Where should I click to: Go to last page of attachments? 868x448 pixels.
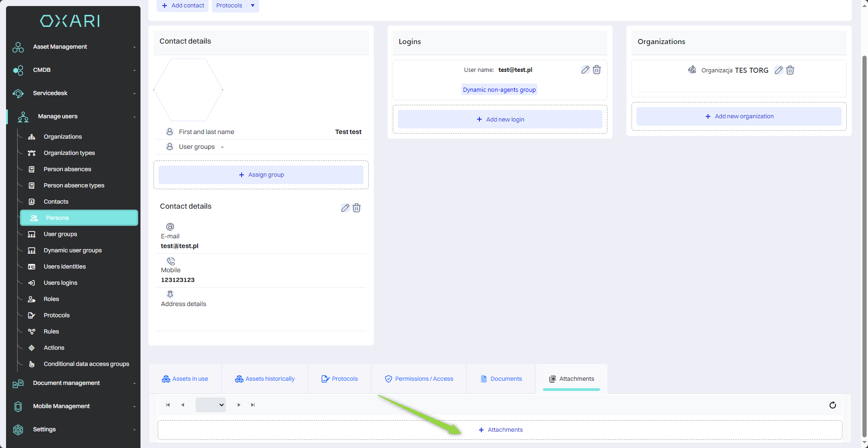[x=253, y=405]
